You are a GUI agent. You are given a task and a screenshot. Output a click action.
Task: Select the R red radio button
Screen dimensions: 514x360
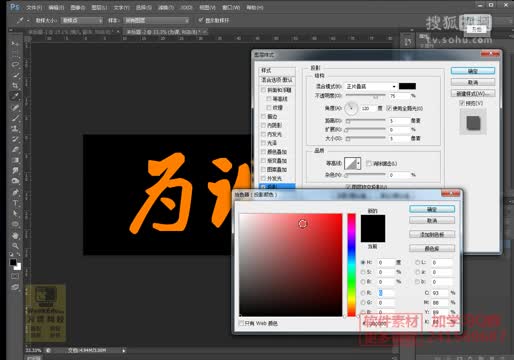click(x=363, y=293)
